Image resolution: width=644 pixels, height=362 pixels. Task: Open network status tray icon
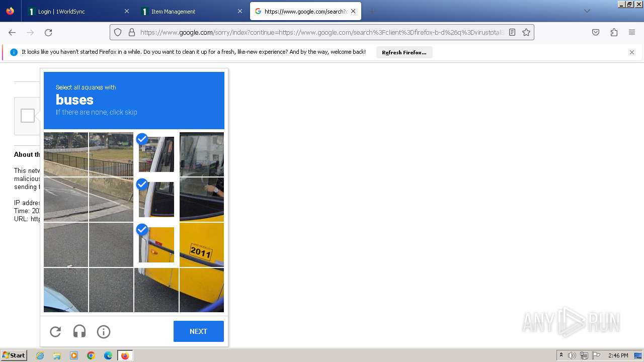(584, 355)
